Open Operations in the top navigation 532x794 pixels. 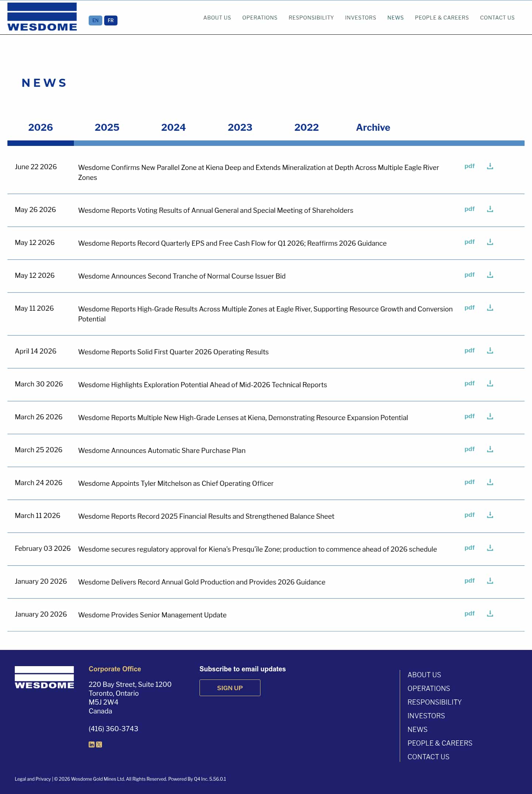point(260,18)
